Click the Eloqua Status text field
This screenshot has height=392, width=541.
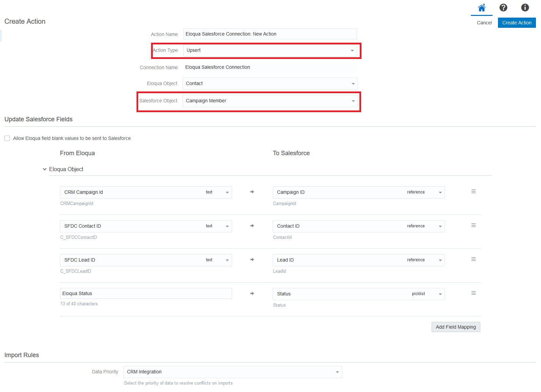[x=146, y=293]
